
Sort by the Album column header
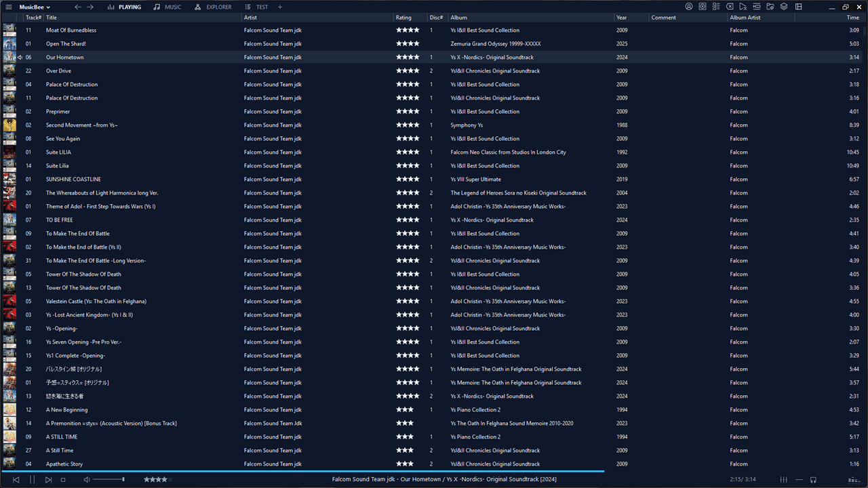(x=531, y=18)
